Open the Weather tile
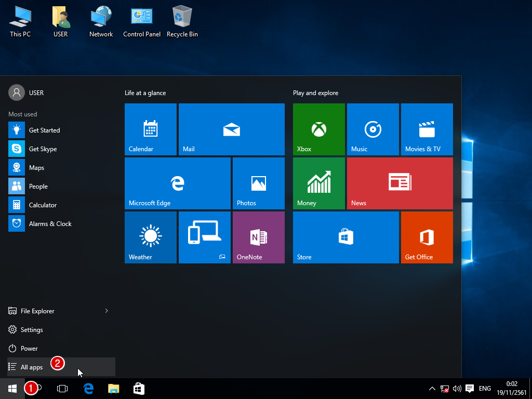532x399 pixels. point(151,237)
